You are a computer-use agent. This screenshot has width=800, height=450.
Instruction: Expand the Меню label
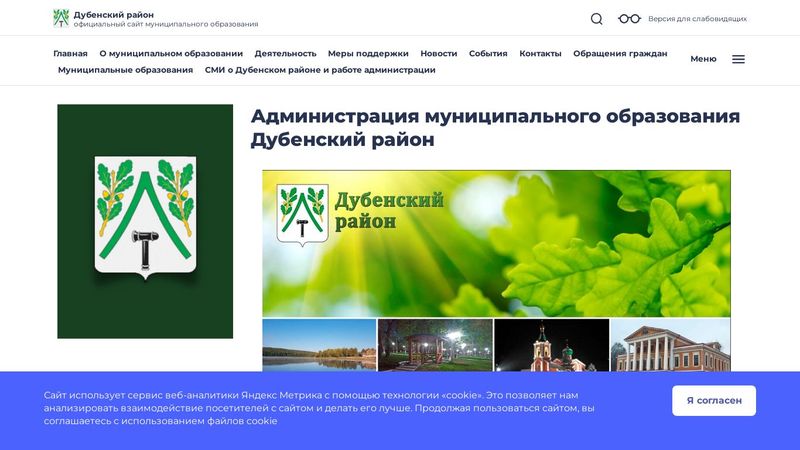click(703, 59)
